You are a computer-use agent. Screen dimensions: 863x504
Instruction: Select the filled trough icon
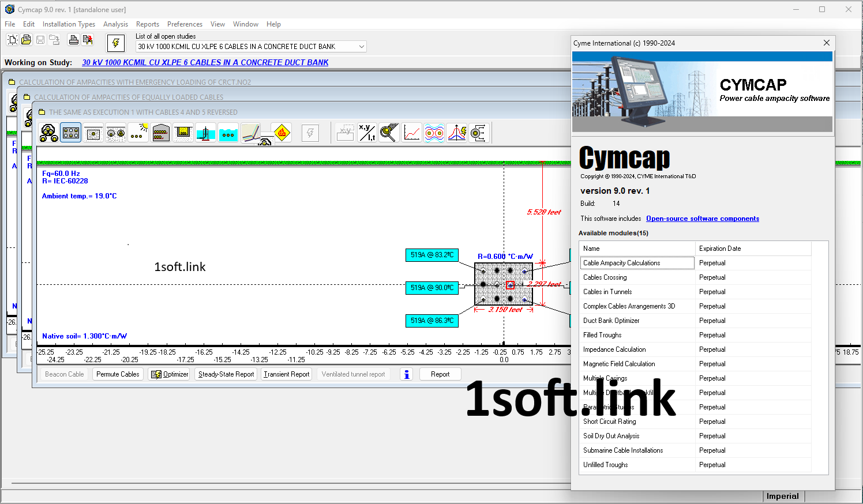pyautogui.click(x=183, y=133)
